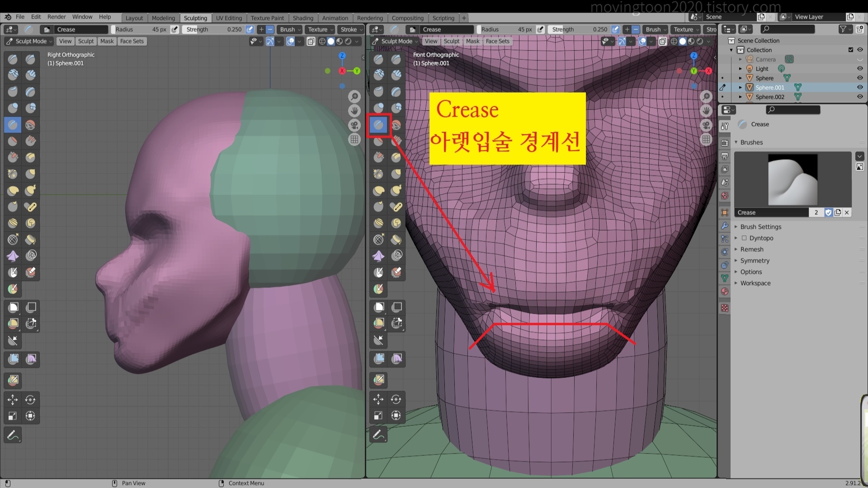
Task: Click the zoom magnifier in the right viewport
Action: 706,96
